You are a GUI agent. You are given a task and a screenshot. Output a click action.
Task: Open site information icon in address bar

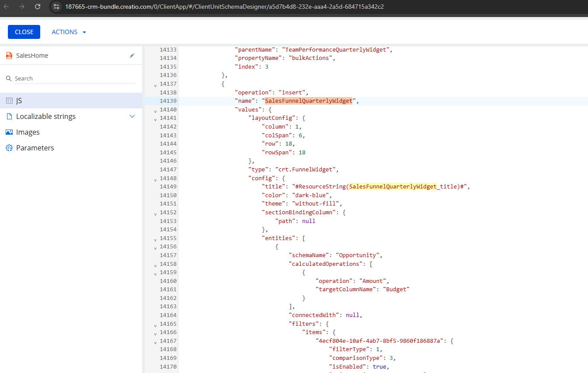click(x=56, y=7)
